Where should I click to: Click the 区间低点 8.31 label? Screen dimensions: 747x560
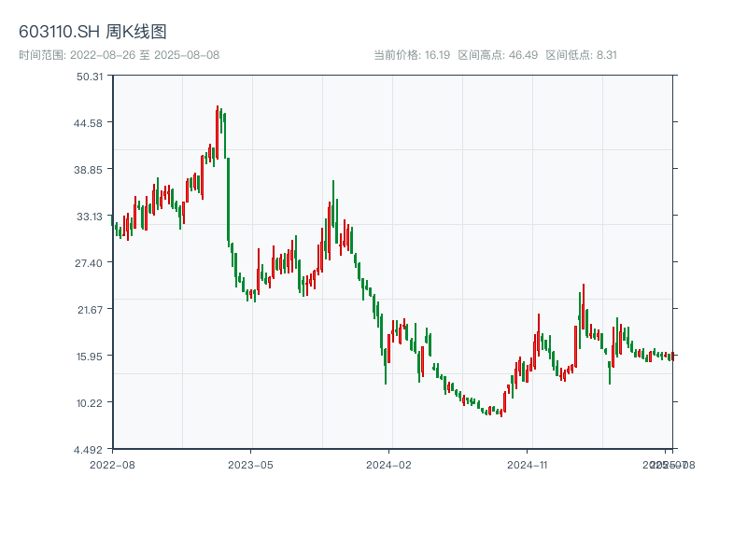tap(581, 55)
